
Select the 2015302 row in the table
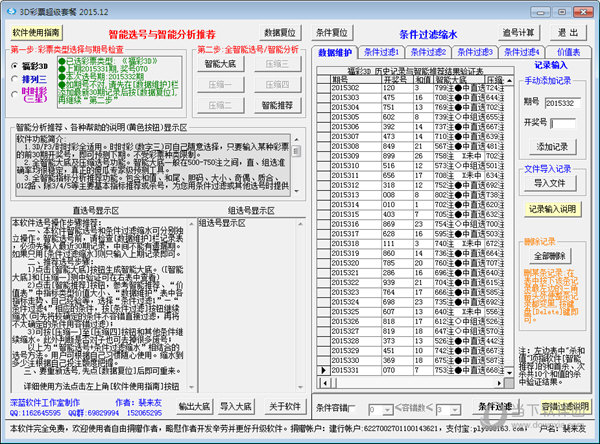[x=411, y=88]
